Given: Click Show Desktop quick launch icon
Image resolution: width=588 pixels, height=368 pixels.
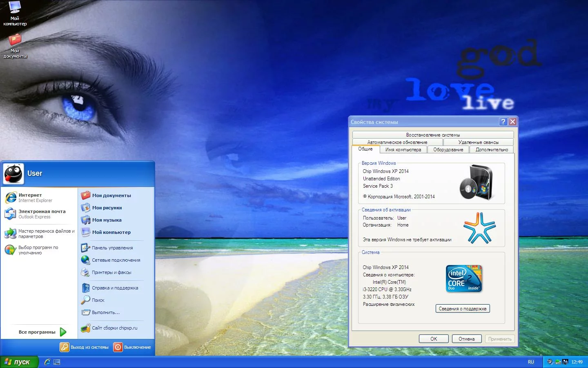Looking at the screenshot, I should (57, 362).
